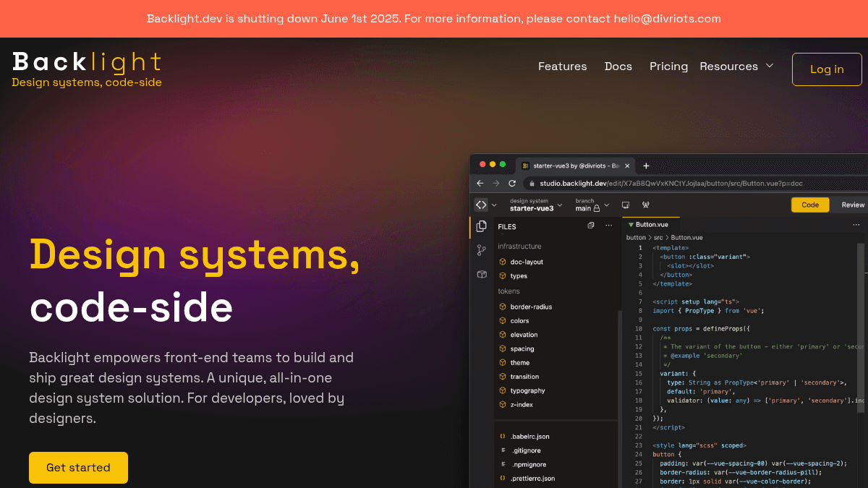
Task: Click code line number 15
Action: (639, 373)
